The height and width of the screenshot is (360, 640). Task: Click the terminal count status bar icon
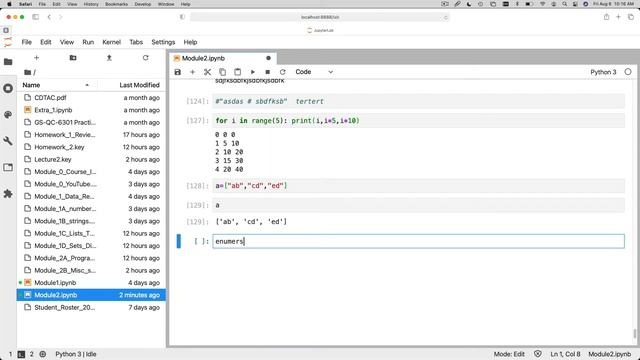[x=21, y=354]
